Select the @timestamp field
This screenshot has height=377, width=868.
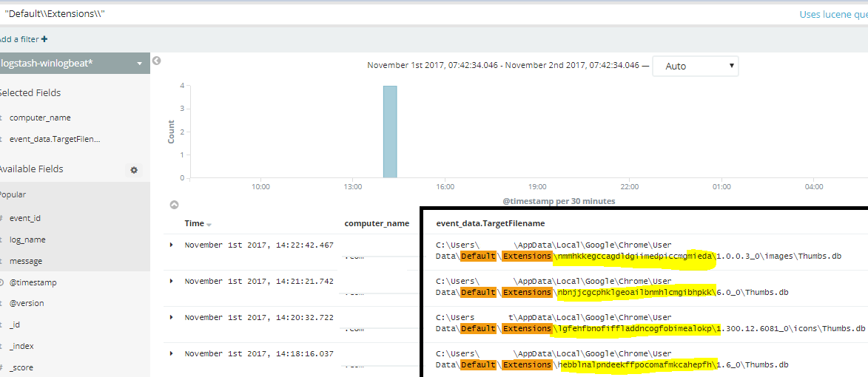(33, 282)
